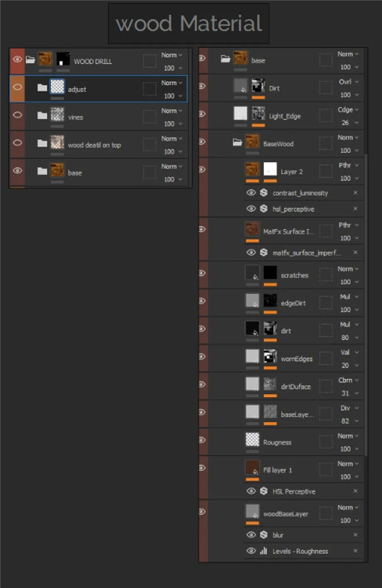Click the WOOD DRILL open folder icon
This screenshot has width=382, height=588.
pos(30,60)
